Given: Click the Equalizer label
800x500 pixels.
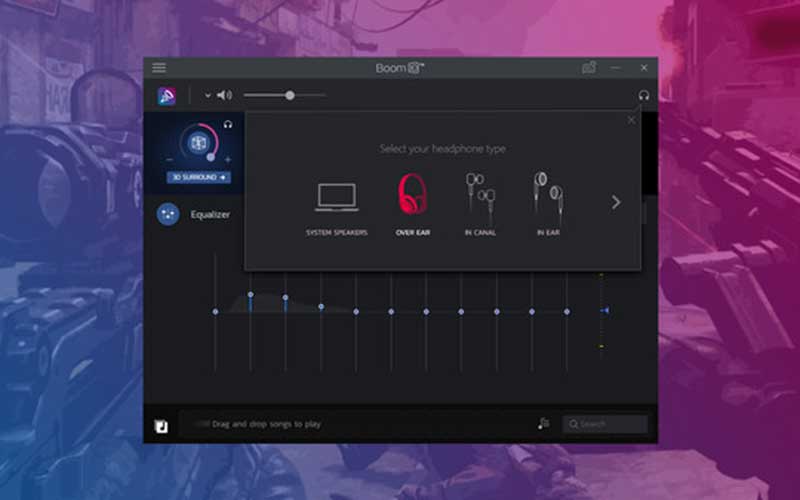Looking at the screenshot, I should (x=211, y=213).
